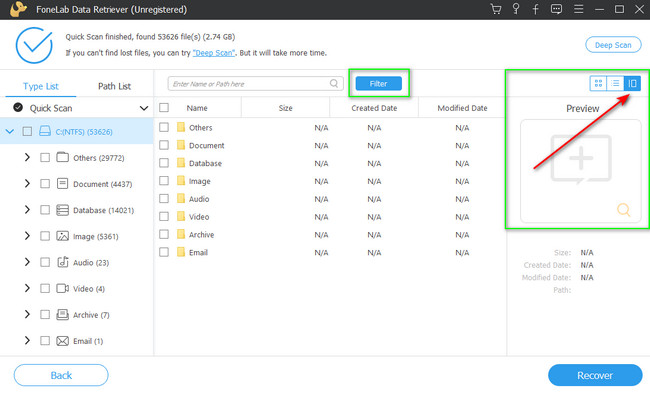Image resolution: width=650 pixels, height=397 pixels.
Task: Expand the Video (4) node
Action: click(27, 288)
